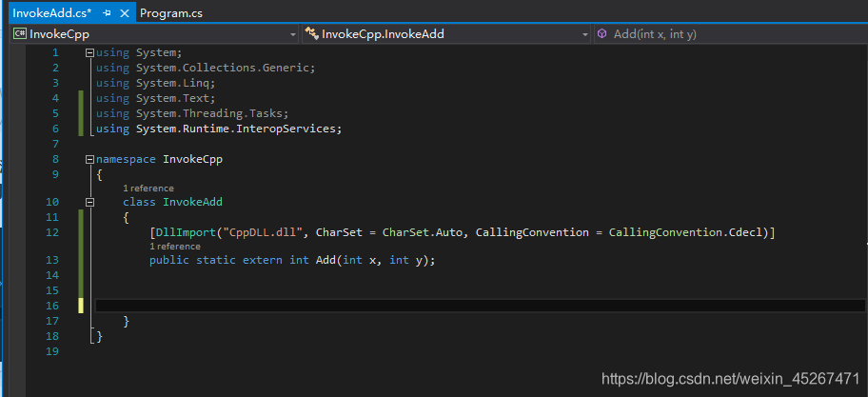Place cursor on highlighted empty line 16
Image resolution: width=868 pixels, height=397 pixels.
click(x=480, y=306)
